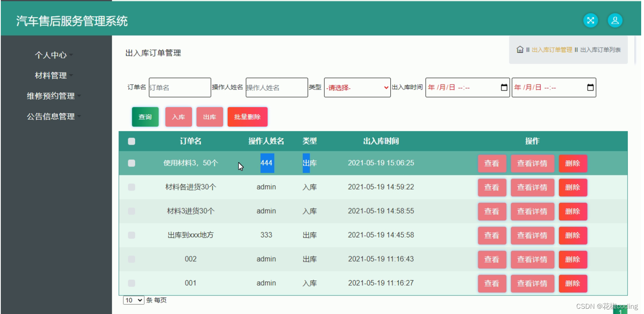Click 查看 for row 材料3进货30个
The width and height of the screenshot is (644, 314).
coord(492,211)
